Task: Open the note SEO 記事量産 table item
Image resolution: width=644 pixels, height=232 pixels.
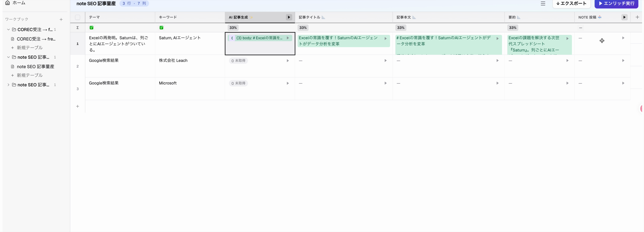Action: click(35, 67)
